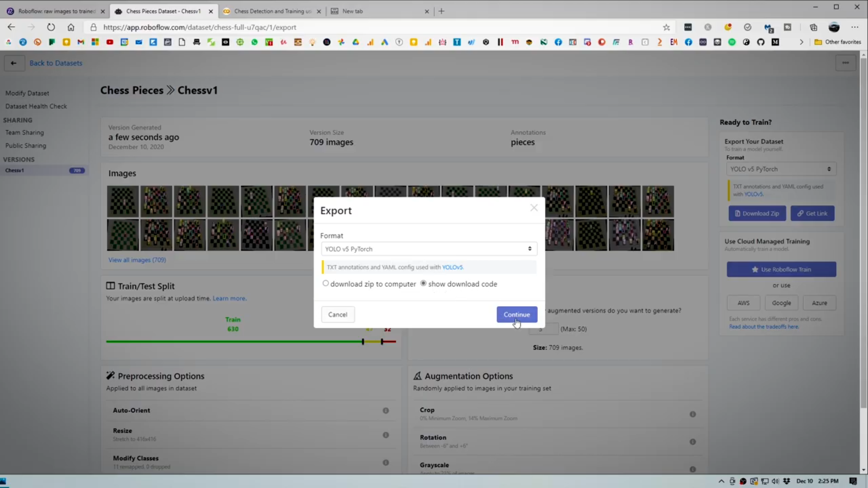
Task: Open the sidebar Format dropdown showing YOLO v5 PyTorch
Action: click(x=781, y=169)
